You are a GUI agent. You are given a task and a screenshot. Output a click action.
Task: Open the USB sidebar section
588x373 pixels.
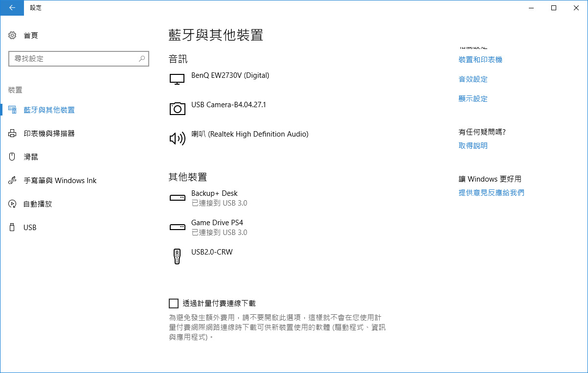coord(30,227)
